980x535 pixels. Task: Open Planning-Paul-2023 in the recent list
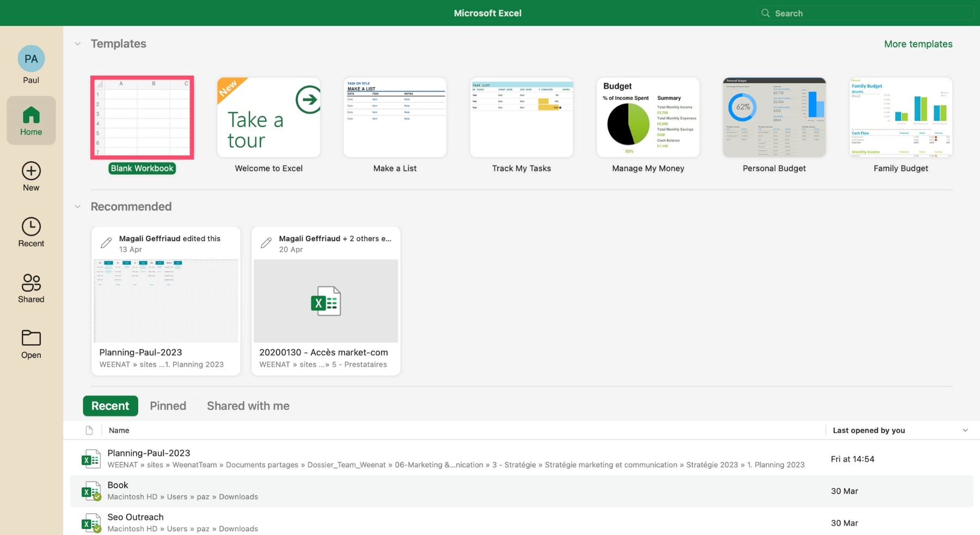tap(522, 459)
